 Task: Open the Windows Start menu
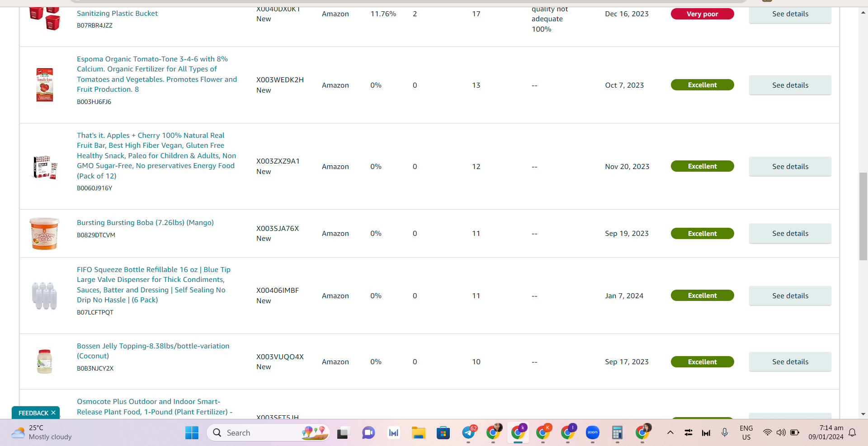click(192, 433)
